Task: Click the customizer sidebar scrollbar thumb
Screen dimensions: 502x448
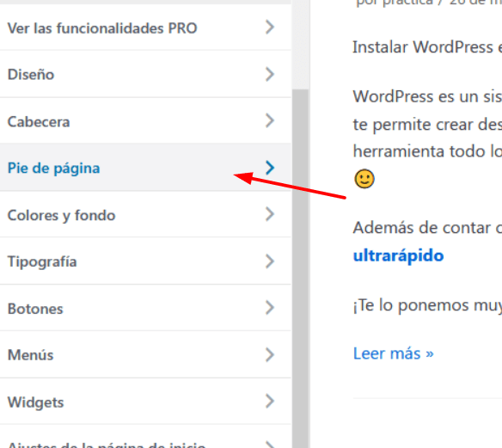Action: (x=300, y=268)
